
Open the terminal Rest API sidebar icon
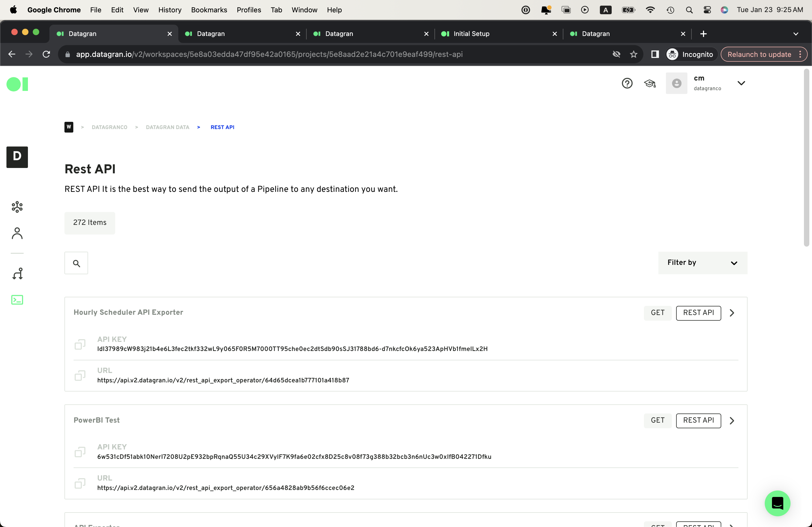[17, 300]
